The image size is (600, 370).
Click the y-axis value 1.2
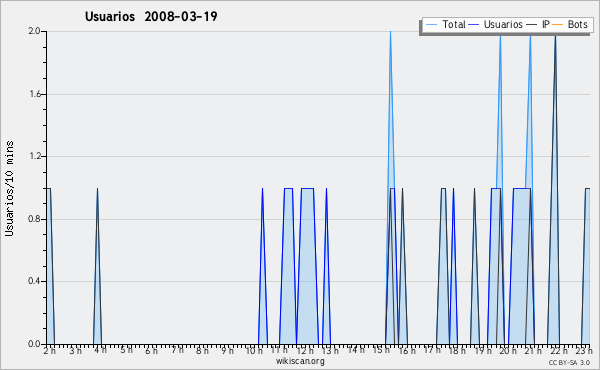tap(34, 156)
